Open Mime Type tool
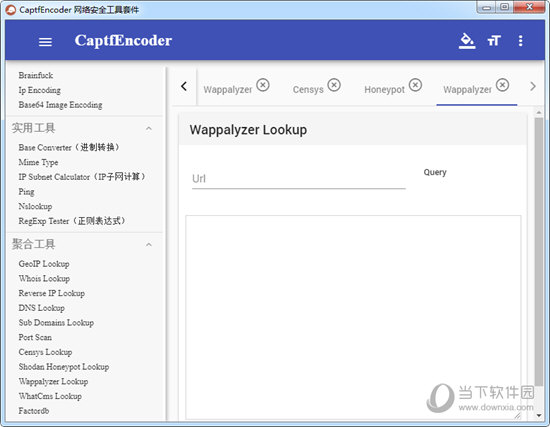Image resolution: width=550 pixels, height=427 pixels. (38, 162)
